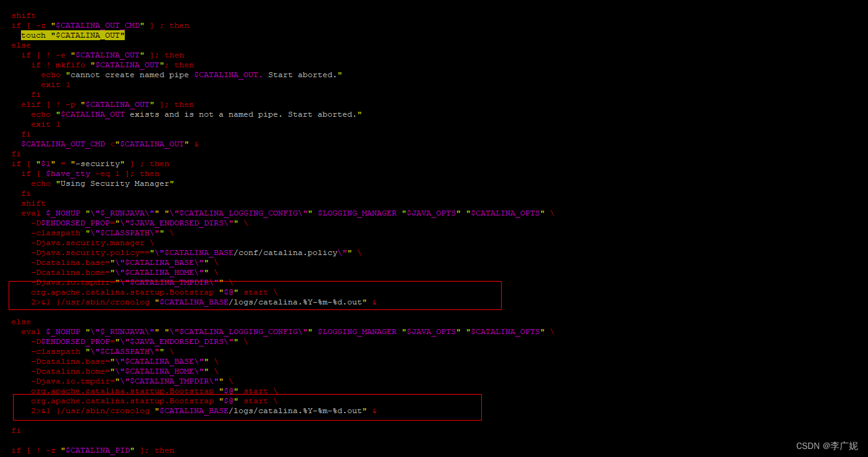
Task: Click the highlighted touch "$CATALINA_OUT" line
Action: click(x=73, y=35)
